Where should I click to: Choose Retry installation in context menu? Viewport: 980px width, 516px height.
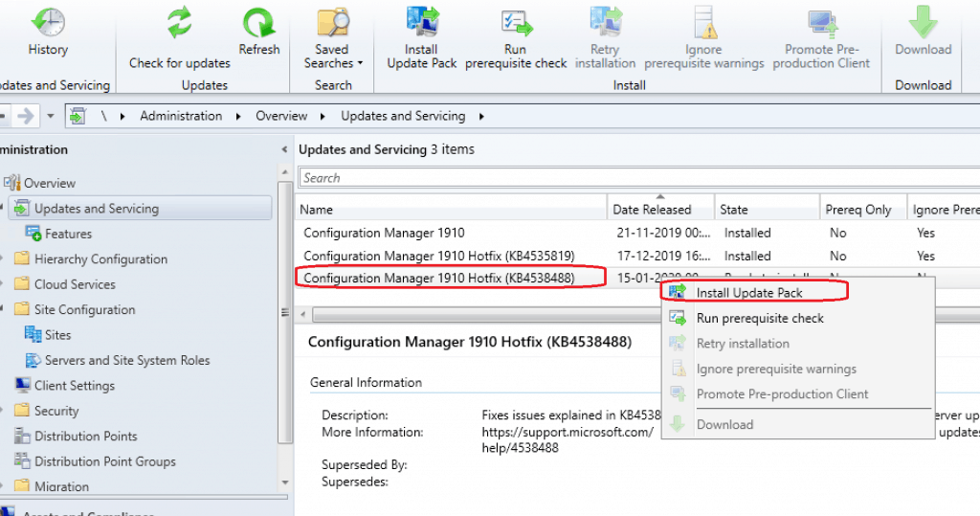(798, 344)
